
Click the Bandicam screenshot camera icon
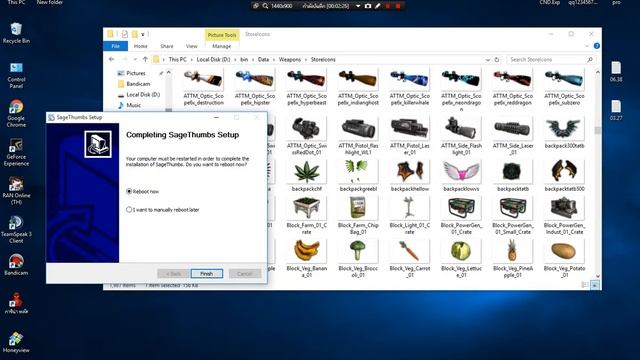pyautogui.click(x=368, y=6)
